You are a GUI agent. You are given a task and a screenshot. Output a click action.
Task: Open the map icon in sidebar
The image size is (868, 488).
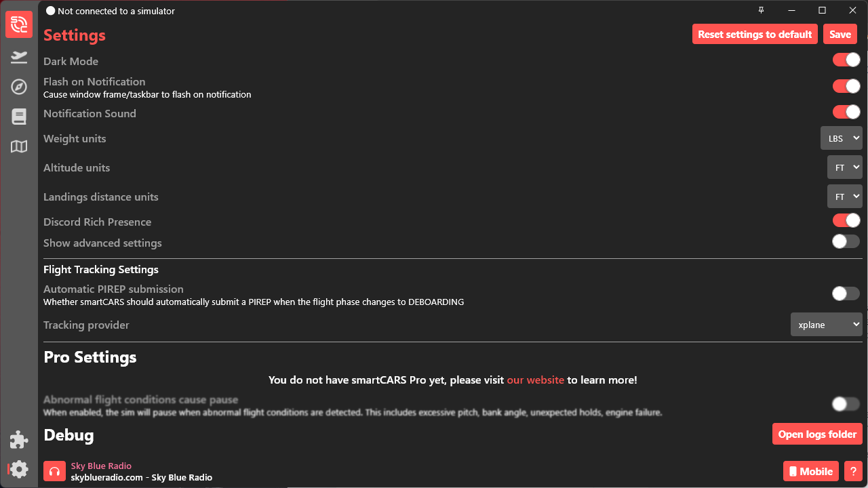(19, 146)
